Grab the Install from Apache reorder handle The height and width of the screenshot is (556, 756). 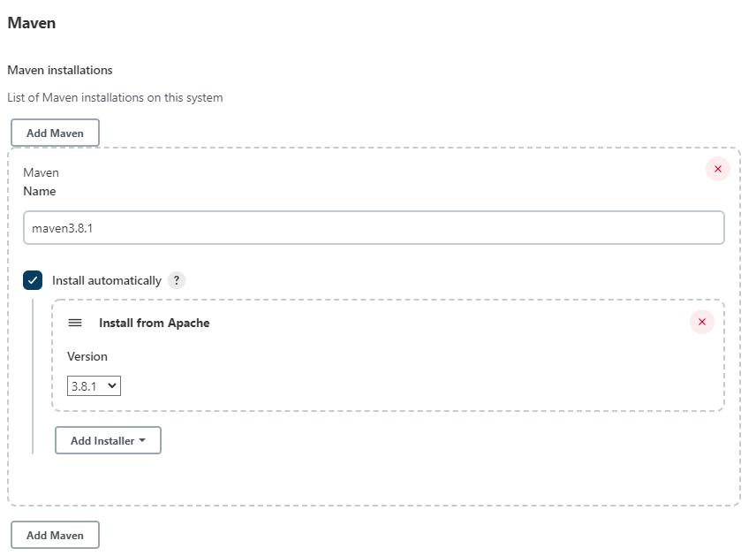[x=75, y=323]
